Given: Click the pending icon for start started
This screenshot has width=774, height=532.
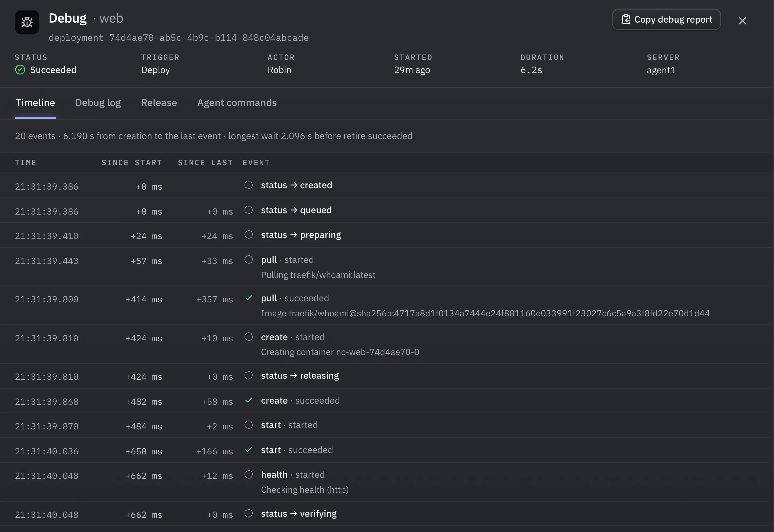Looking at the screenshot, I should point(249,425).
